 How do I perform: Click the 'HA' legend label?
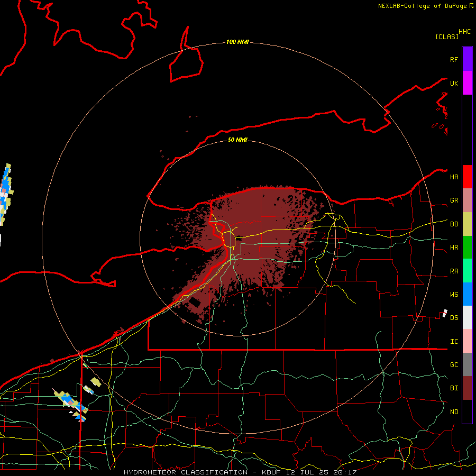click(x=454, y=177)
